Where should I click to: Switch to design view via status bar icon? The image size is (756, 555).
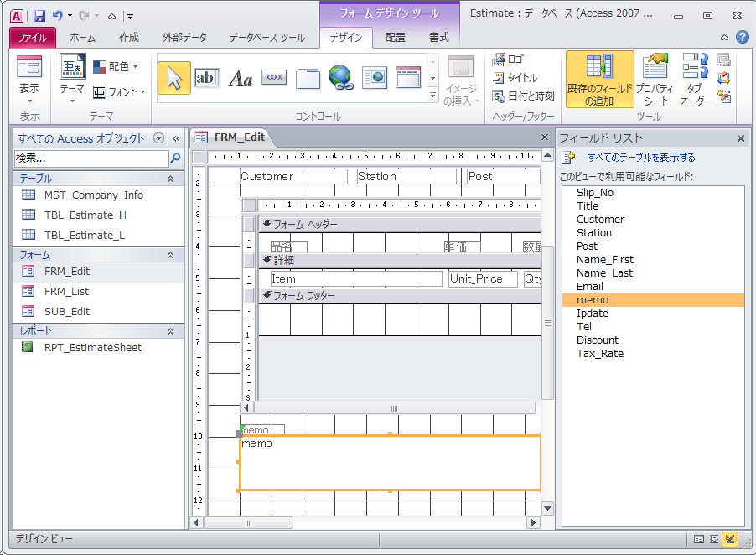coord(730,539)
